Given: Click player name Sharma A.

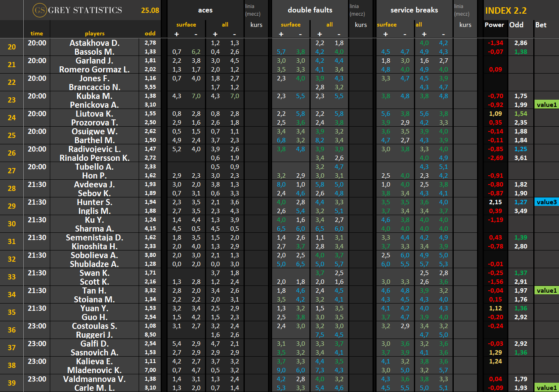Looking at the screenshot, I should [x=94, y=229].
